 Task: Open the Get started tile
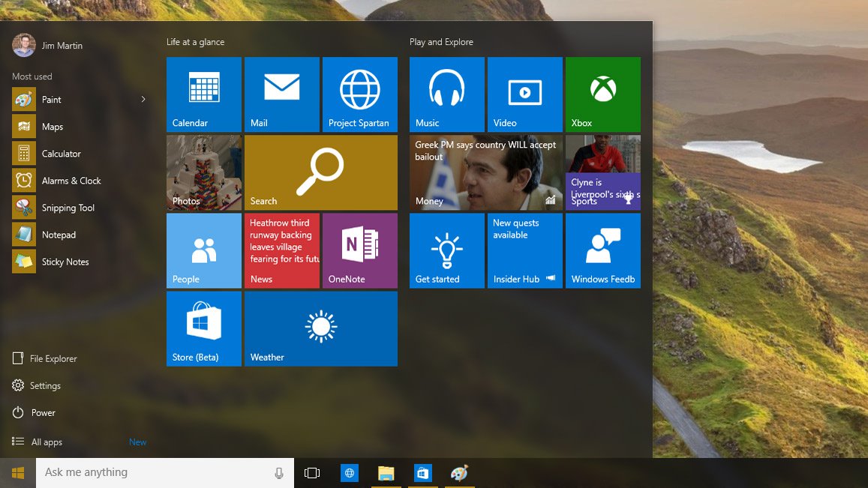pyautogui.click(x=446, y=250)
